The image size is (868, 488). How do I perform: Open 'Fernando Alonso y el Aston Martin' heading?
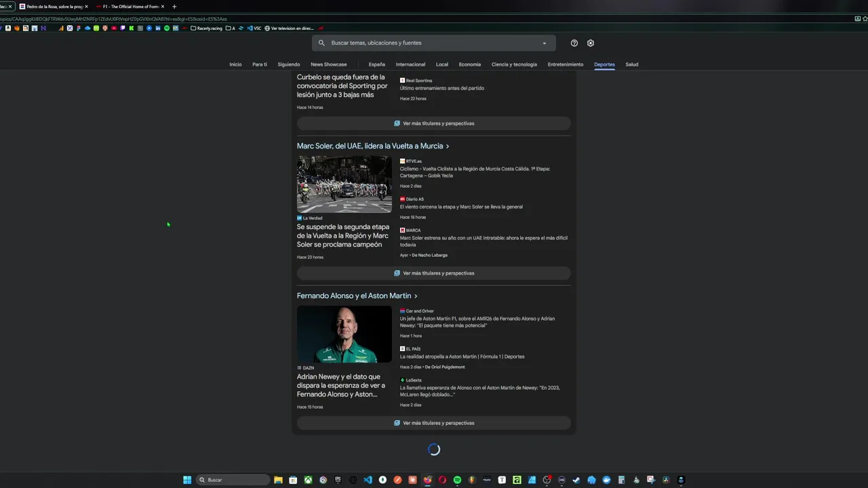pos(354,296)
